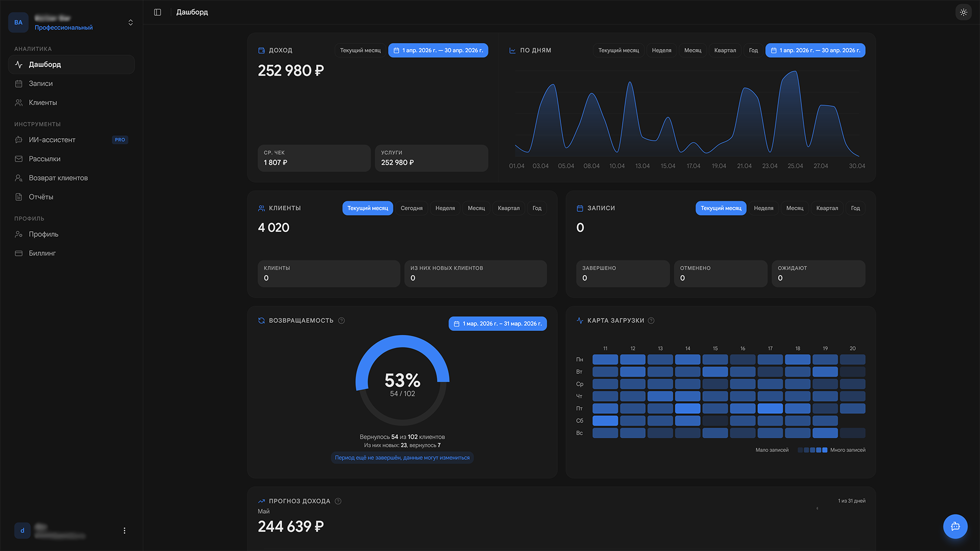Open По дням date range picker
The width and height of the screenshot is (980, 551).
coord(815,51)
